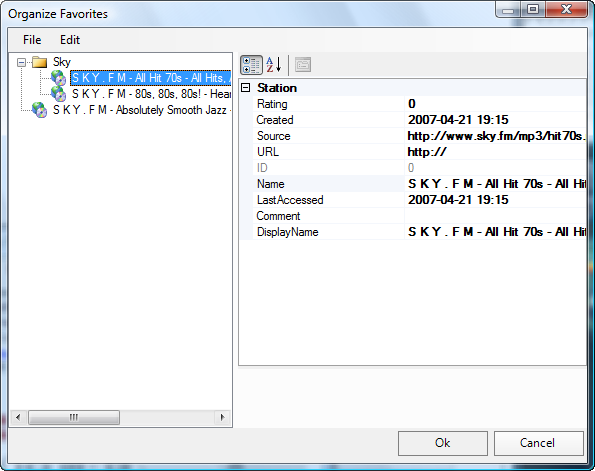Image resolution: width=595 pixels, height=471 pixels.
Task: Open the Property Pages toolbar icon
Action: 303,65
